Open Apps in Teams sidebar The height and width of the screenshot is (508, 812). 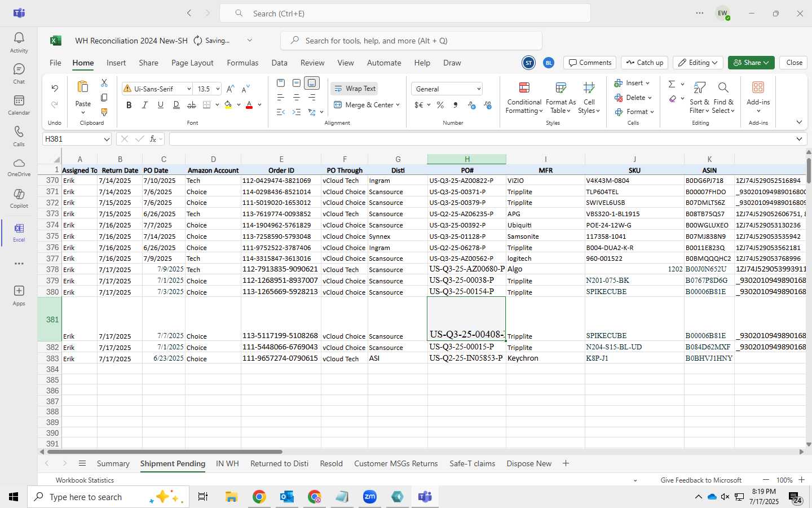[x=19, y=295]
